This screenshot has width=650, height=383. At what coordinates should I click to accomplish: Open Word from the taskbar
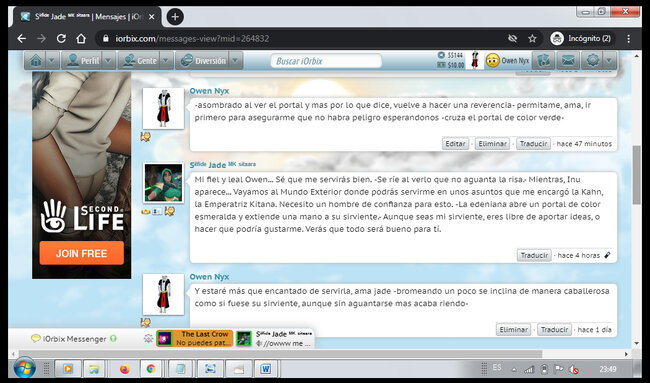coord(265,368)
